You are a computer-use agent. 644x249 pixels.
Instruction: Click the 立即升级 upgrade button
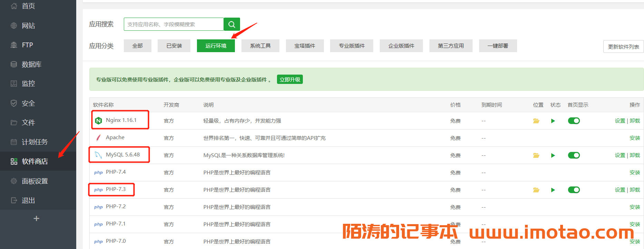(x=290, y=79)
